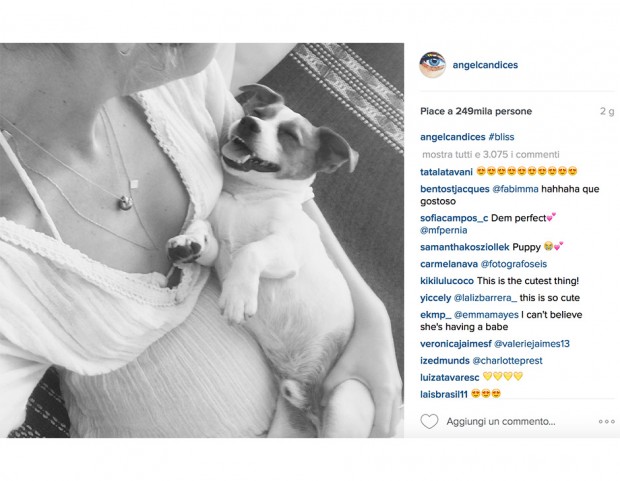Click the #bliss hashtag
Viewport: 620px width, 481px height.
click(501, 137)
